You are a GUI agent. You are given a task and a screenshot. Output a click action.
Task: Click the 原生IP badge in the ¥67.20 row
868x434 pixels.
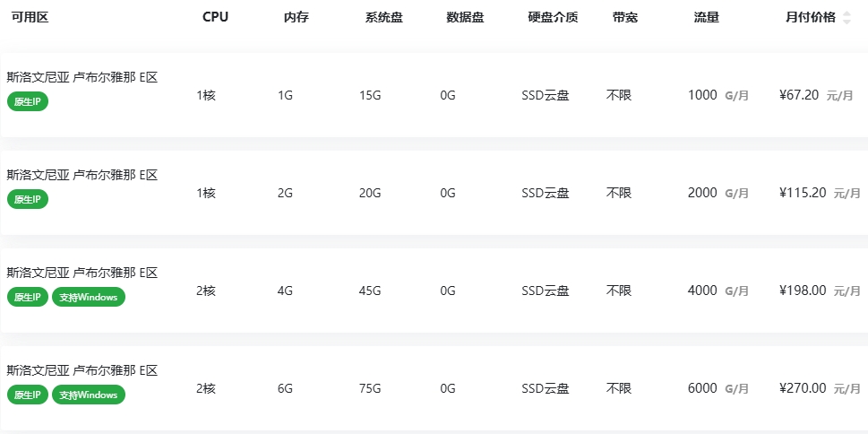point(28,101)
